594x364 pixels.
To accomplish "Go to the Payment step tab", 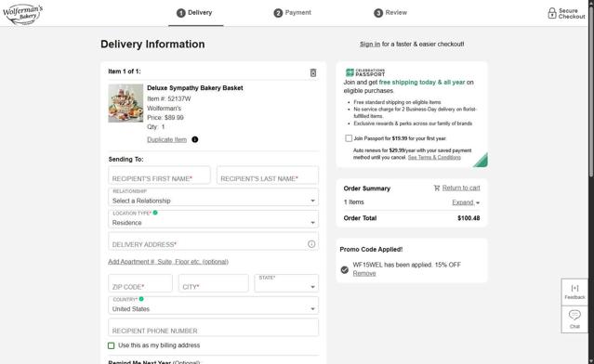I will pos(293,13).
